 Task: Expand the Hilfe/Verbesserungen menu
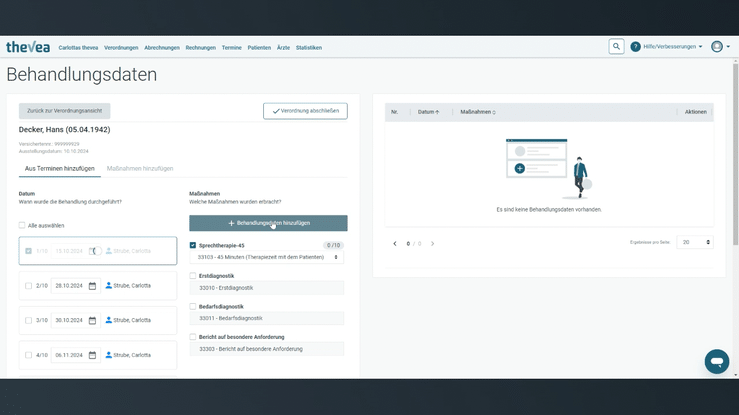[x=666, y=47]
